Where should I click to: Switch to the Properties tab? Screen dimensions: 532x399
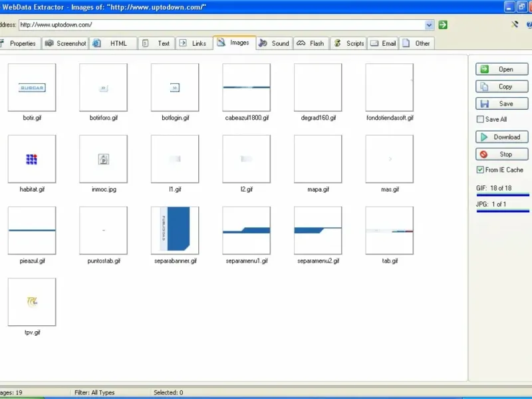[19, 43]
